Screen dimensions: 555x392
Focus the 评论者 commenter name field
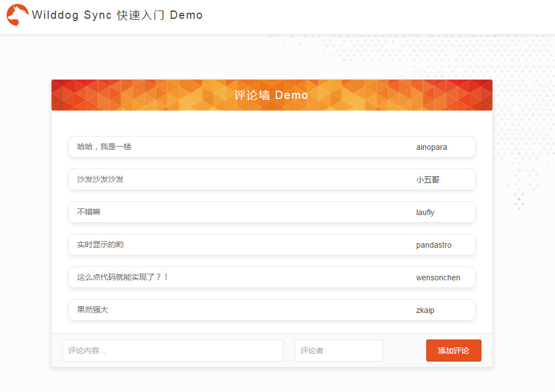[x=338, y=351]
